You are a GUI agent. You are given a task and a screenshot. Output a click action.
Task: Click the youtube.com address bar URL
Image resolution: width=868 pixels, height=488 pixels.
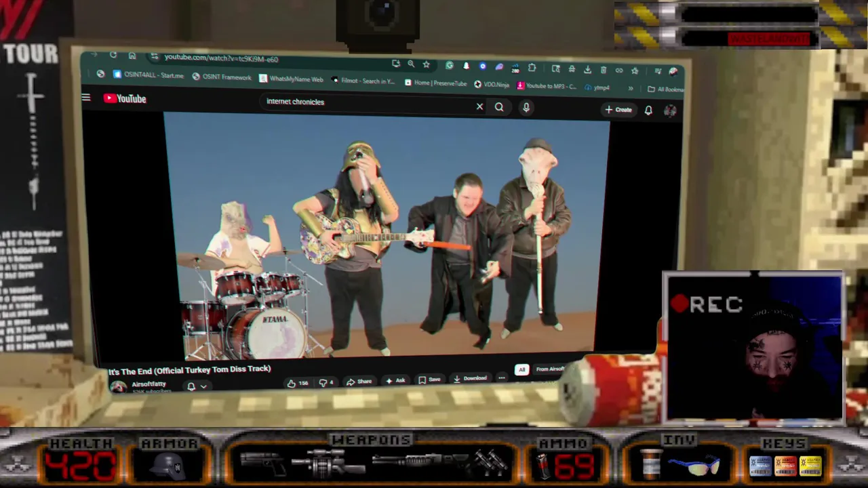click(x=221, y=58)
